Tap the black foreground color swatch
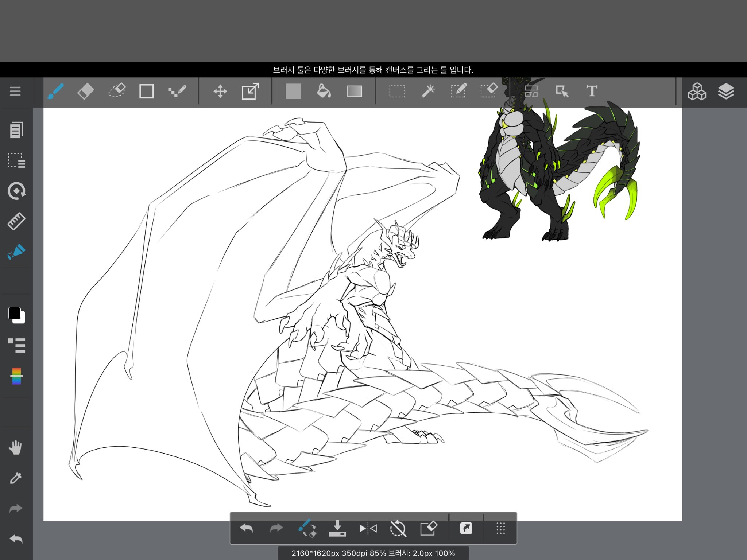The image size is (747, 560). click(x=14, y=313)
